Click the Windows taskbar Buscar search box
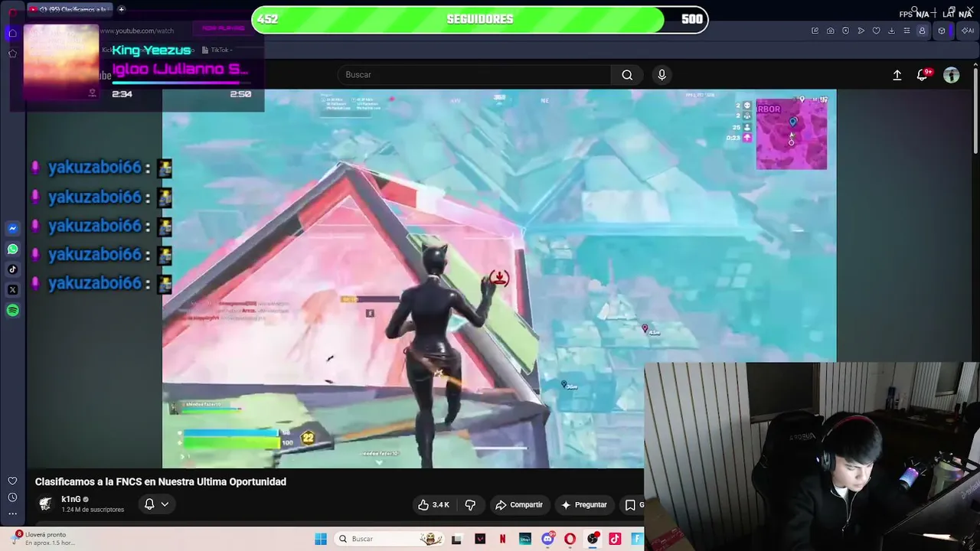This screenshot has width=980, height=551. pyautogui.click(x=390, y=539)
